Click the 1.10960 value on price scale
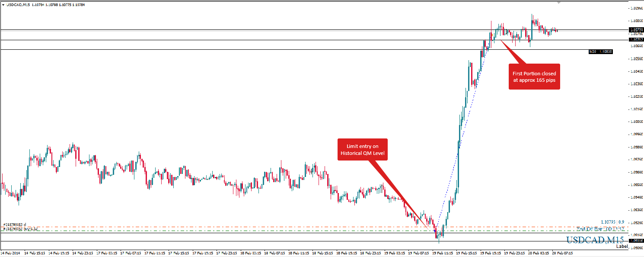 pyautogui.click(x=635, y=8)
